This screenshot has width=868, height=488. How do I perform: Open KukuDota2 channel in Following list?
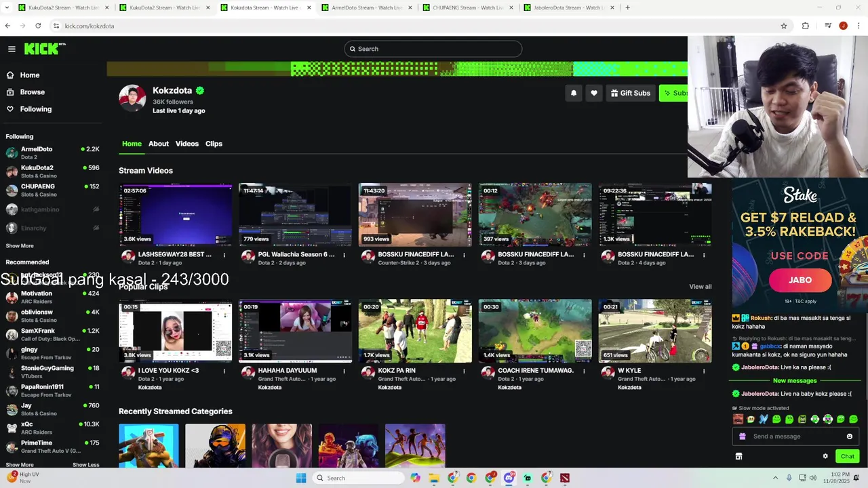[52, 171]
